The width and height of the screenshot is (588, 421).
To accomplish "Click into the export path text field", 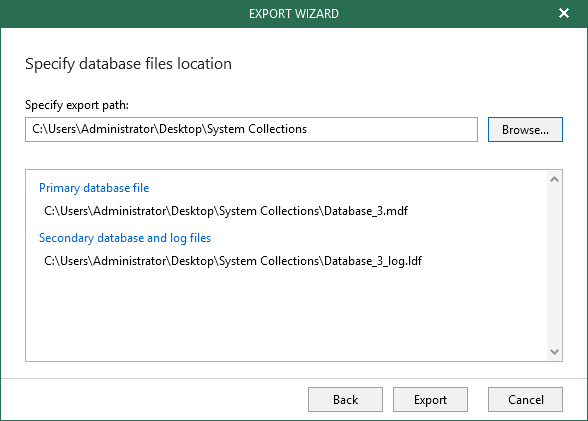I will (x=251, y=129).
